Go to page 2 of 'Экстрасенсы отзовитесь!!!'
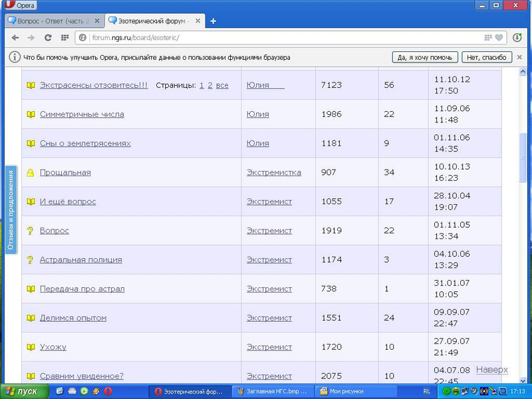532x399 pixels. tap(210, 85)
